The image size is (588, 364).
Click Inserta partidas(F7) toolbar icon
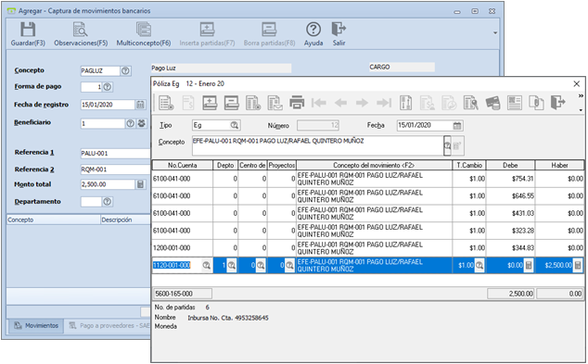point(207,30)
